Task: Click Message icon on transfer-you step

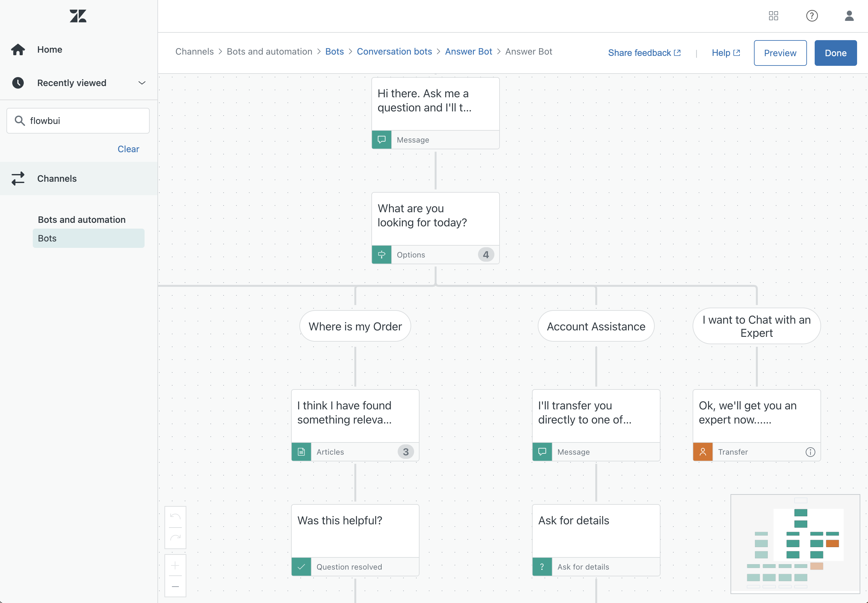Action: coord(542,452)
